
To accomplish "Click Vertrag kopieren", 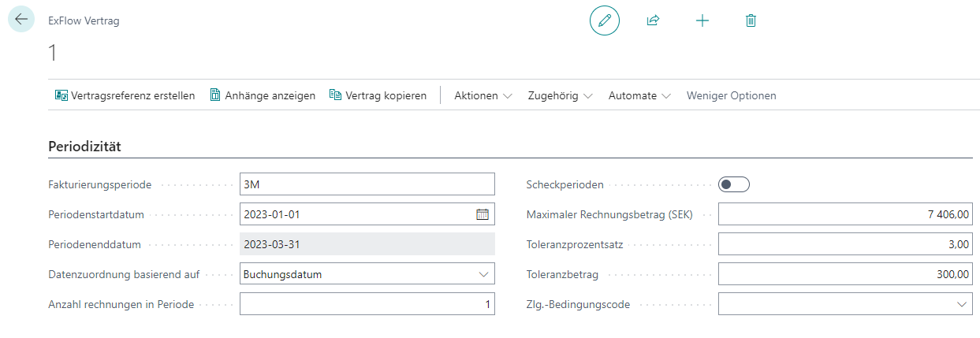I will [378, 95].
